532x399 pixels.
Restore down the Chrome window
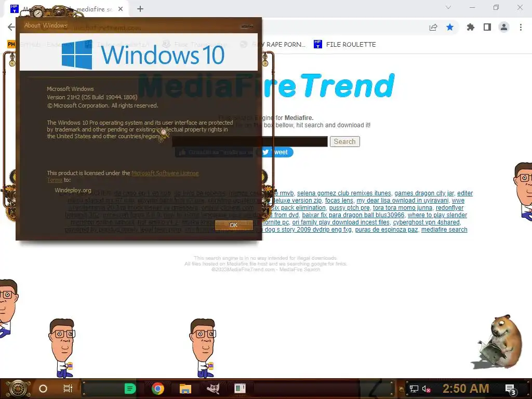coord(496,7)
